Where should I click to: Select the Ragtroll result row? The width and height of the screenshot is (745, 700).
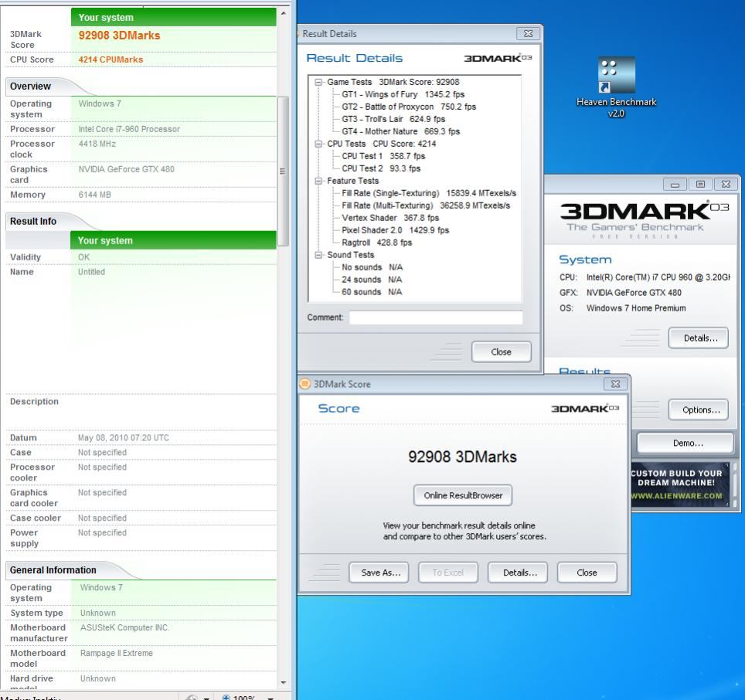[x=377, y=243]
